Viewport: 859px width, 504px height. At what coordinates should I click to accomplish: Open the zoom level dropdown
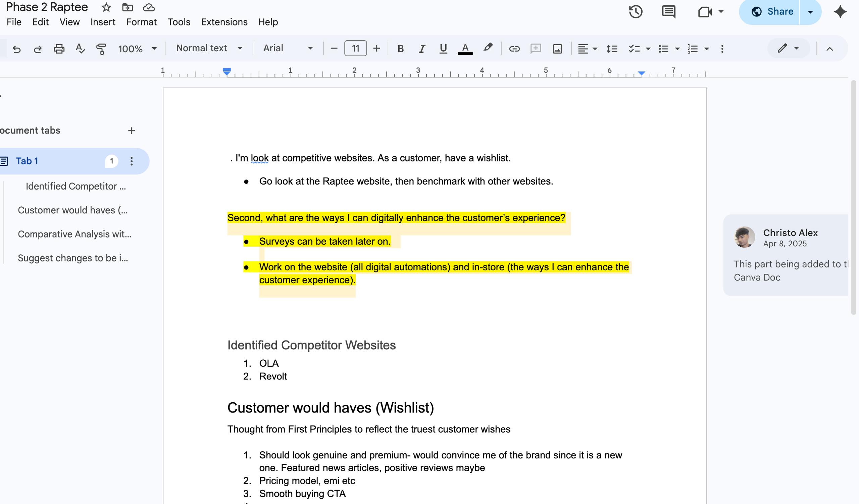137,49
